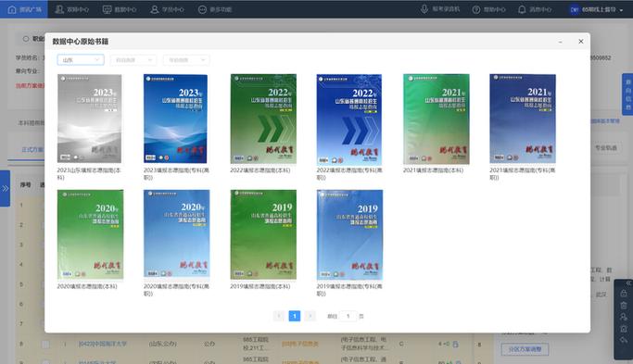The width and height of the screenshot is (633, 364).
Task: Click the microphone icon in the top bar
Action: (x=424, y=9)
